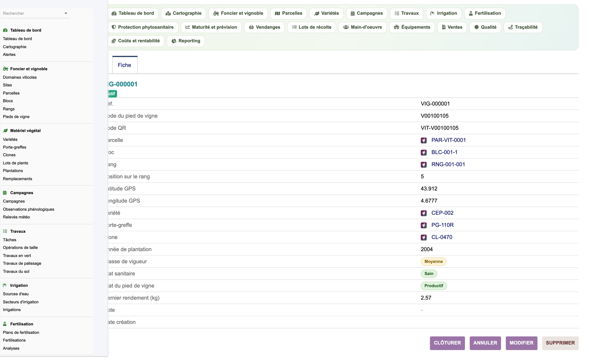Click the SUPPRIMER button

560,343
